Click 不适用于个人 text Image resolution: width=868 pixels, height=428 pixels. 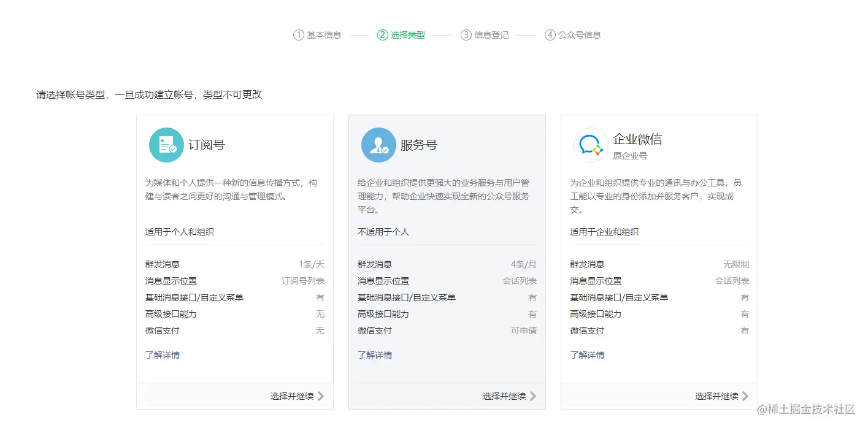pos(383,232)
